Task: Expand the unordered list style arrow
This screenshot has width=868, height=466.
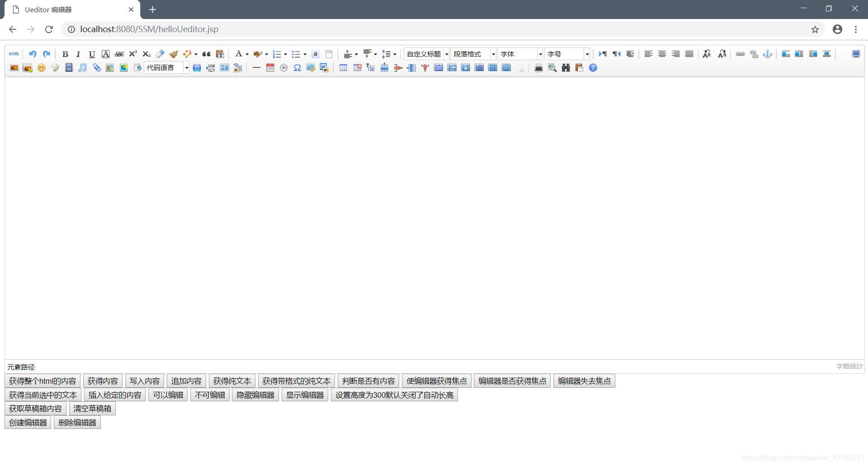Action: click(x=305, y=54)
